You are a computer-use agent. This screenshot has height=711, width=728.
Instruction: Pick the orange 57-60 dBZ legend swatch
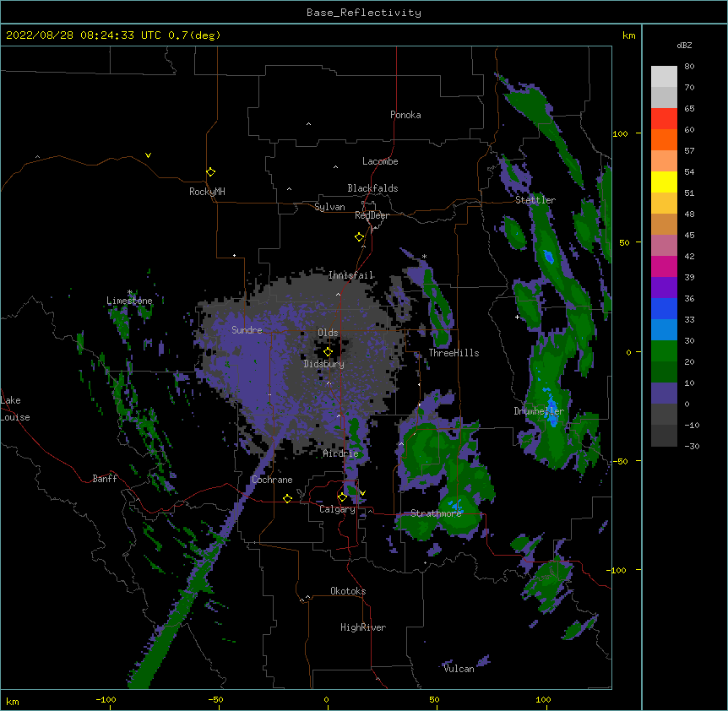click(x=664, y=139)
